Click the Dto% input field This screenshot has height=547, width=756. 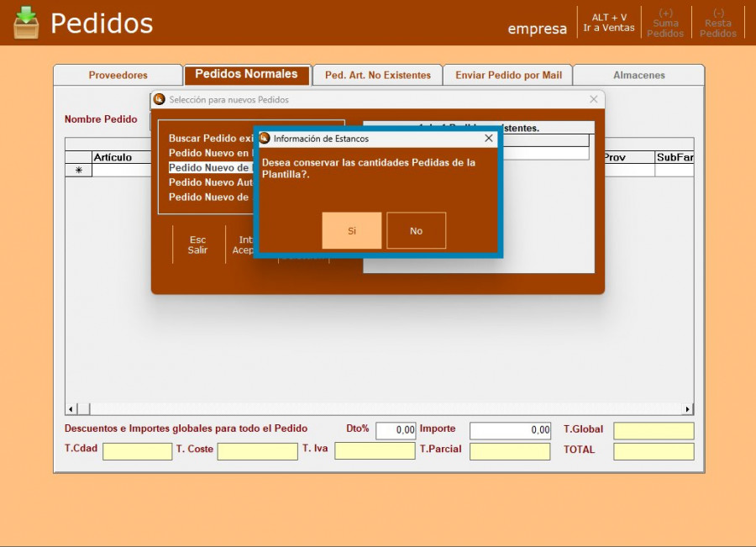pos(396,430)
